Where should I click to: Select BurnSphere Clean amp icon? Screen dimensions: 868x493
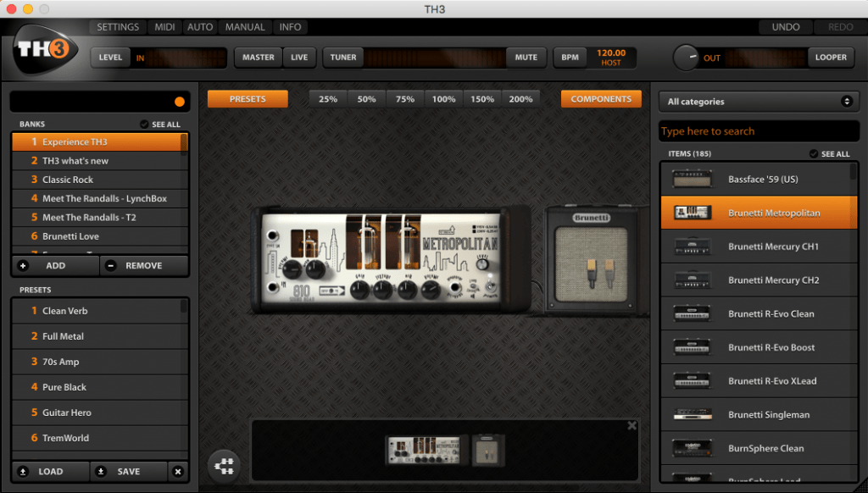(x=692, y=448)
